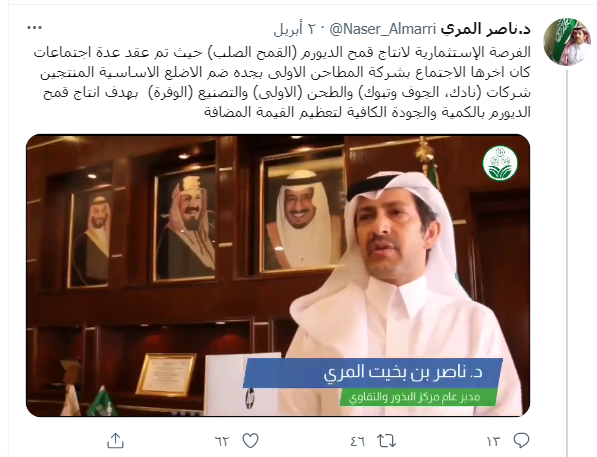This screenshot has height=457, width=597.
Task: Open the author's profile avatar picture
Action: [567, 42]
